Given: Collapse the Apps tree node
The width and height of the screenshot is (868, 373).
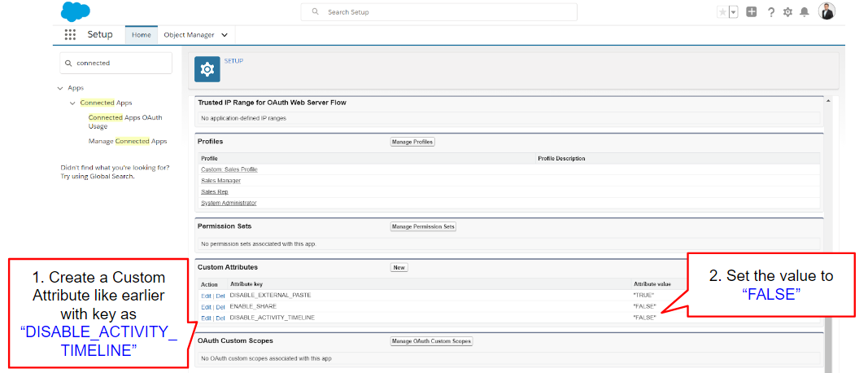Looking at the screenshot, I should 60,88.
